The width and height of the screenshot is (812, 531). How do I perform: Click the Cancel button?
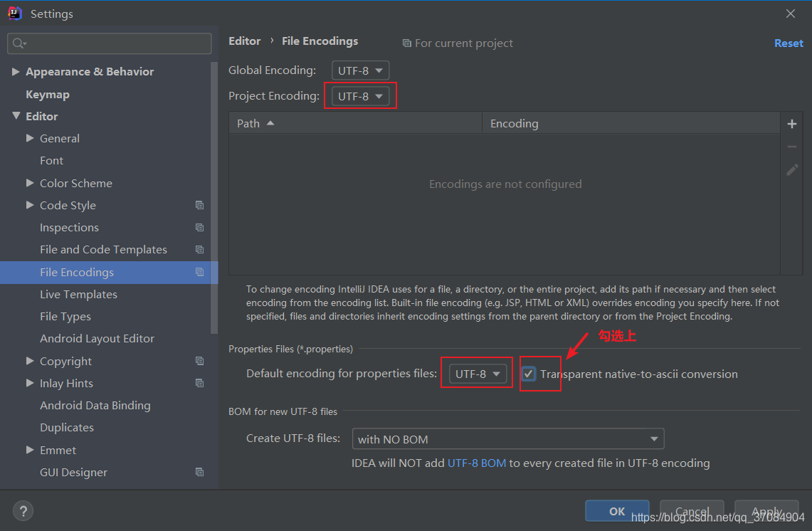[692, 511]
